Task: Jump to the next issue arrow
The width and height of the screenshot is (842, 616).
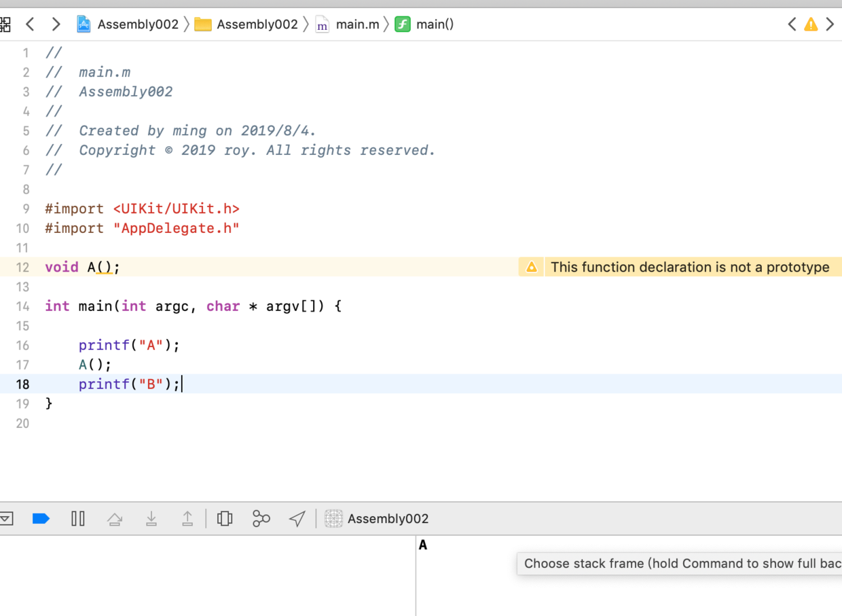Action: pos(830,24)
